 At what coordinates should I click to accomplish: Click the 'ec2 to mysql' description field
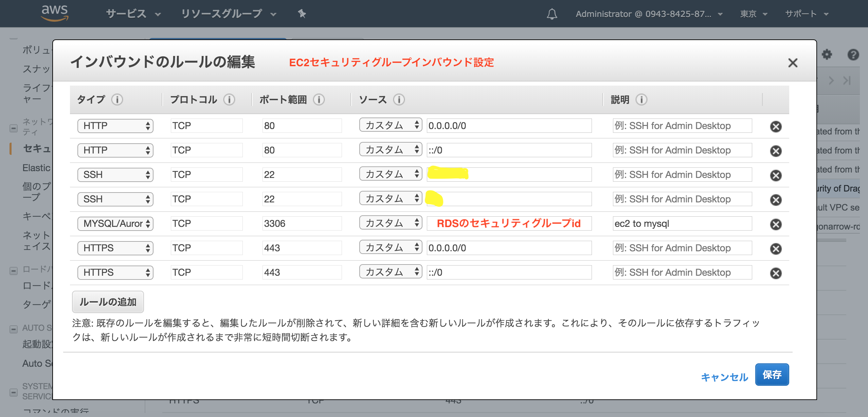tap(682, 223)
